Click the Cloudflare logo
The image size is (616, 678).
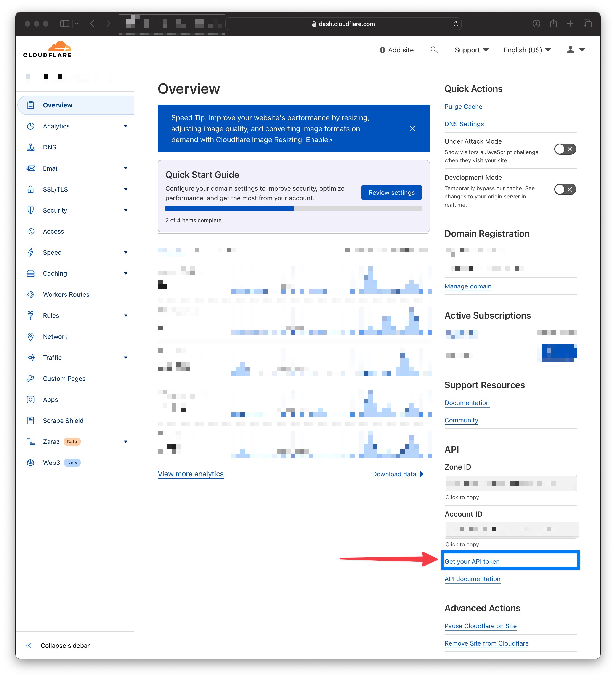(47, 49)
